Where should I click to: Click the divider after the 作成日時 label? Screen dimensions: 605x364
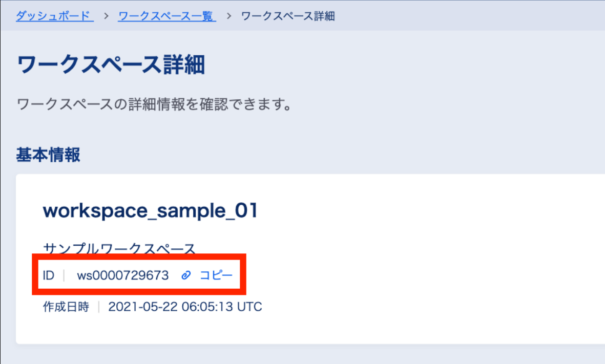98,307
